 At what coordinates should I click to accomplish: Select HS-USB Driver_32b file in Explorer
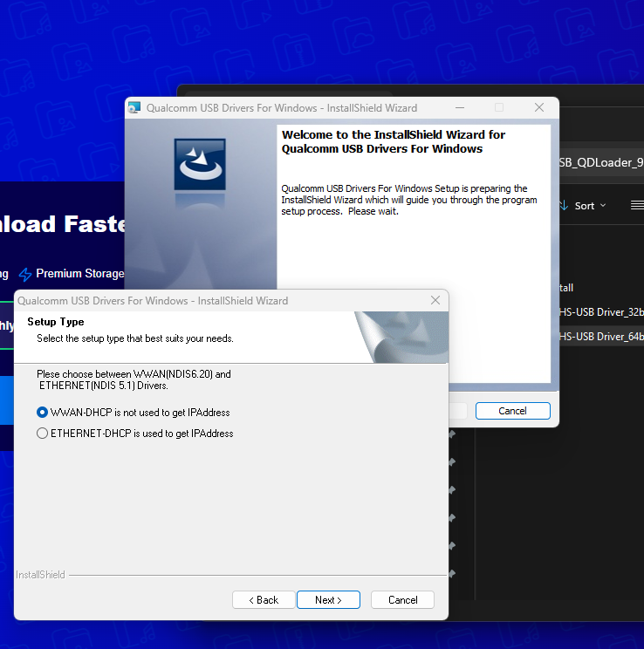click(601, 312)
